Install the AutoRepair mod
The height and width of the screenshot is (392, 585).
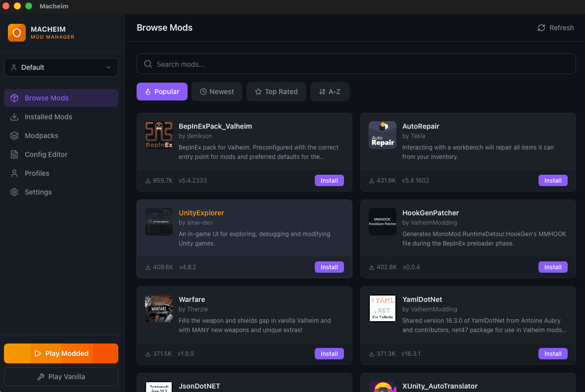coord(552,181)
